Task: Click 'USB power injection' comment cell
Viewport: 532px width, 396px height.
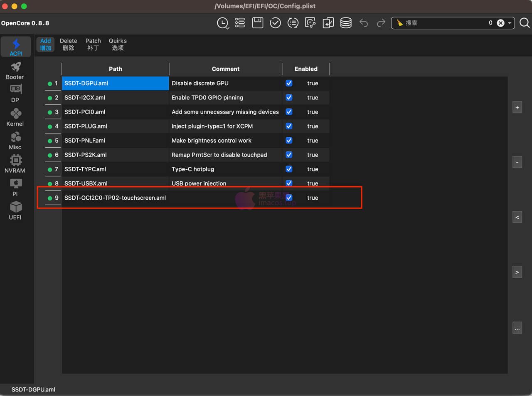Action: point(226,183)
